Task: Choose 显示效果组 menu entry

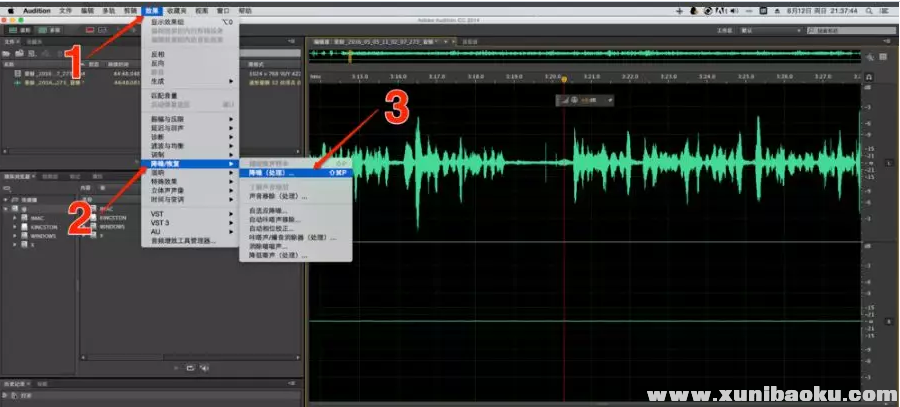Action: [x=175, y=20]
